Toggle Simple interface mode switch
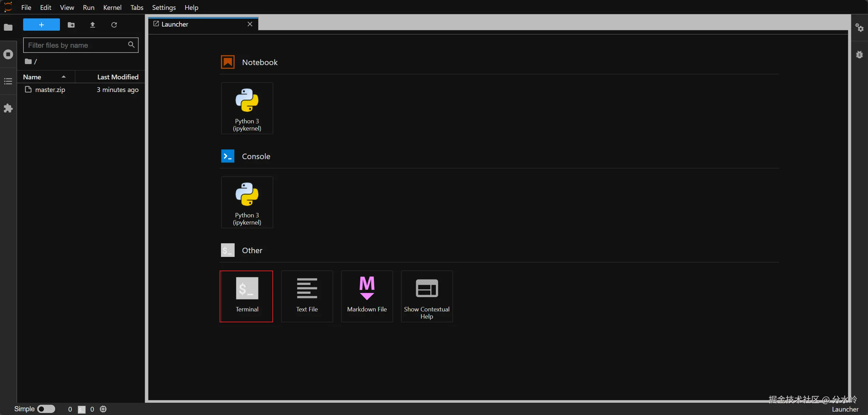 click(46, 409)
